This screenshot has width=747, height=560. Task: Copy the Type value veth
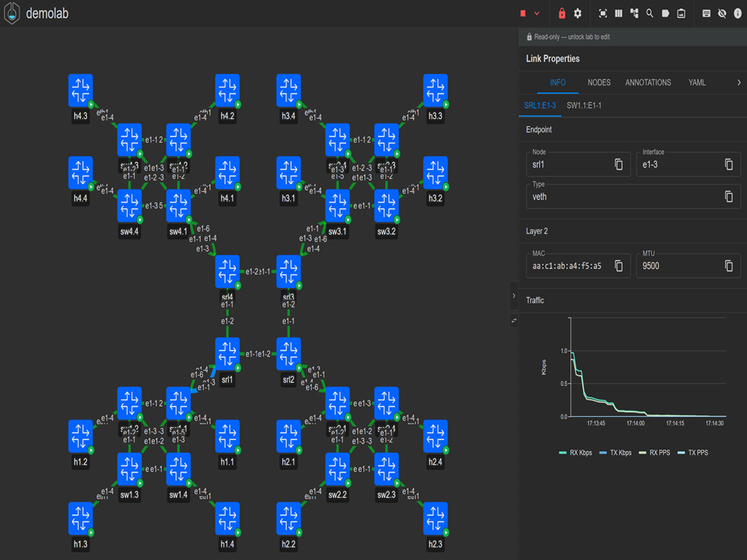(x=729, y=196)
